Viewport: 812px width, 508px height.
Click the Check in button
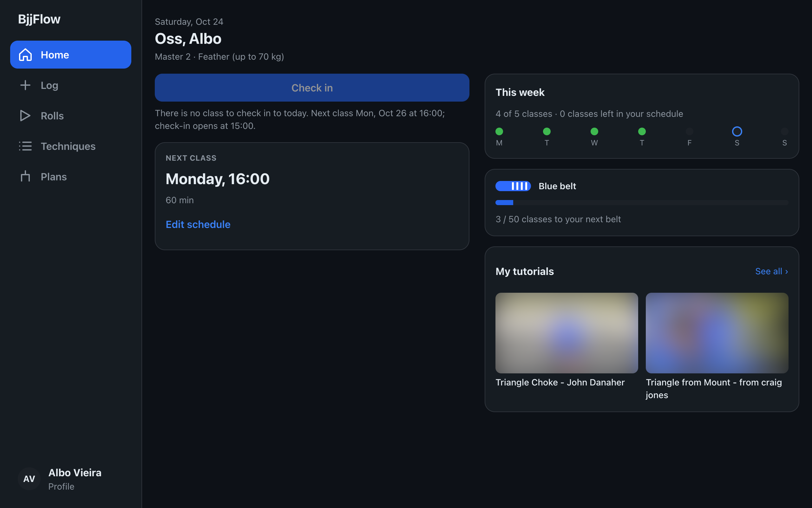(312, 88)
